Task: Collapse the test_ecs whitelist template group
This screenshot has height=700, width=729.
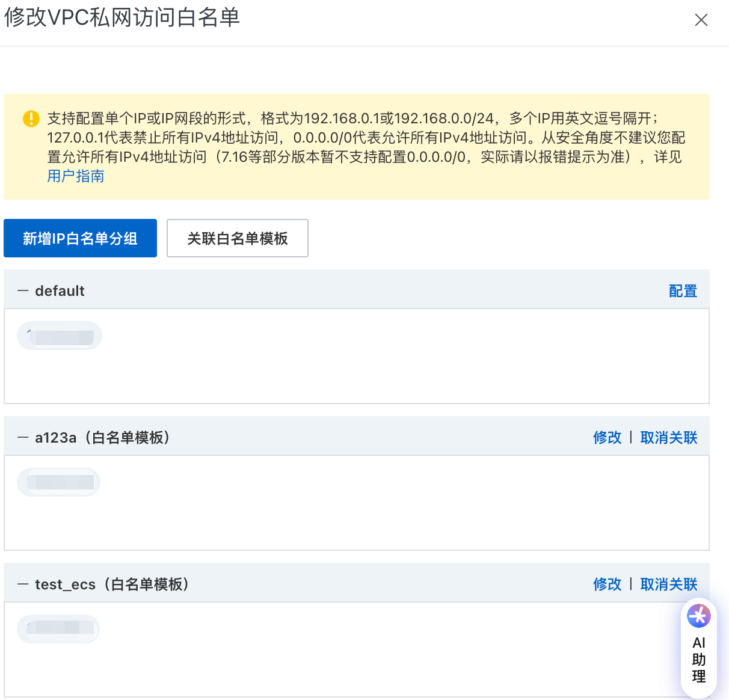Action: (x=23, y=585)
